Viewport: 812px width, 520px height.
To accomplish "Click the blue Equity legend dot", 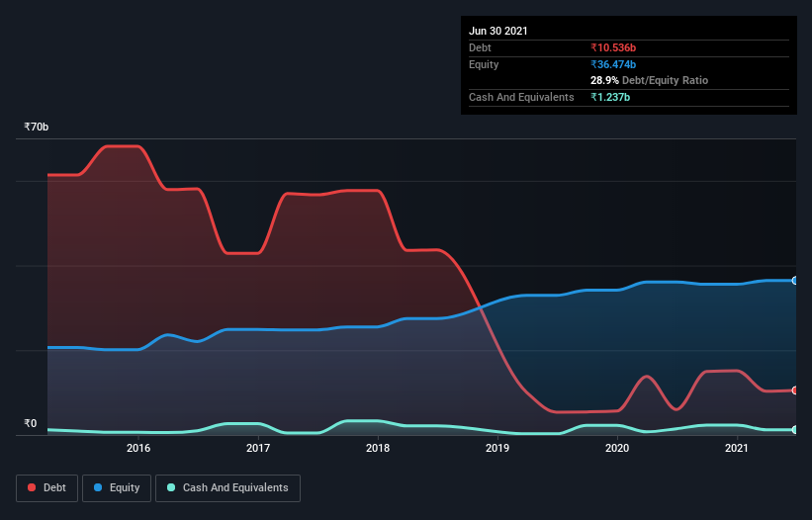I will pos(98,487).
